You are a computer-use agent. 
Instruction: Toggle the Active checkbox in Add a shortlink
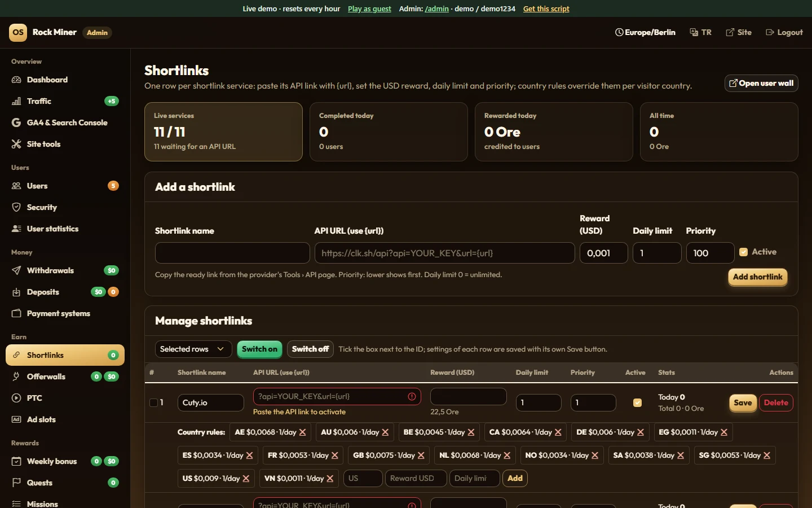[744, 252]
